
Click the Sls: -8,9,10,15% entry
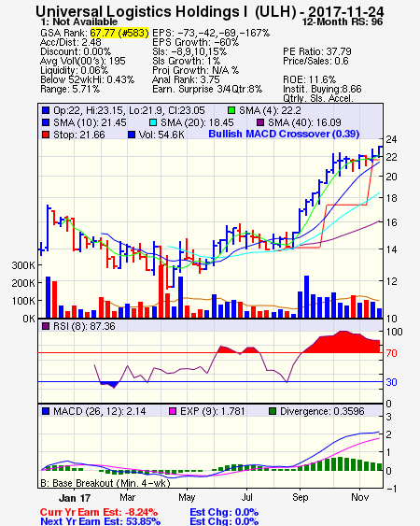189,51
